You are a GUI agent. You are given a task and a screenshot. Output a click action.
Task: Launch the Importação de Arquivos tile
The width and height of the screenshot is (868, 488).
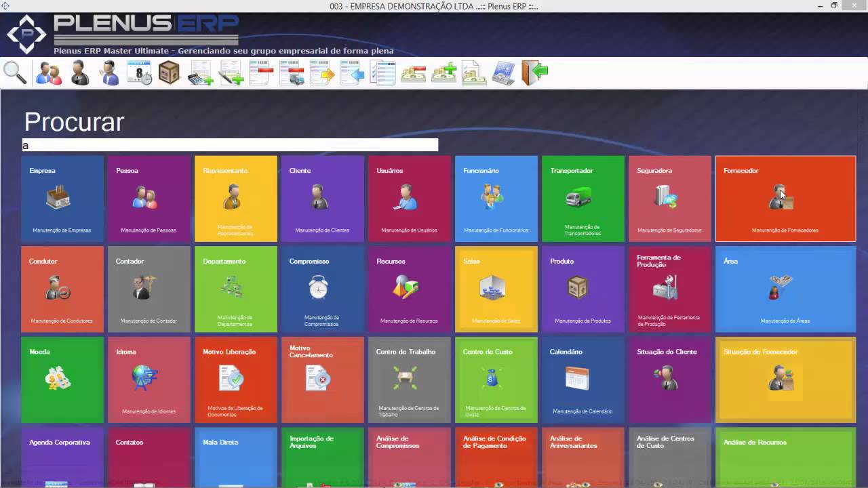(323, 457)
